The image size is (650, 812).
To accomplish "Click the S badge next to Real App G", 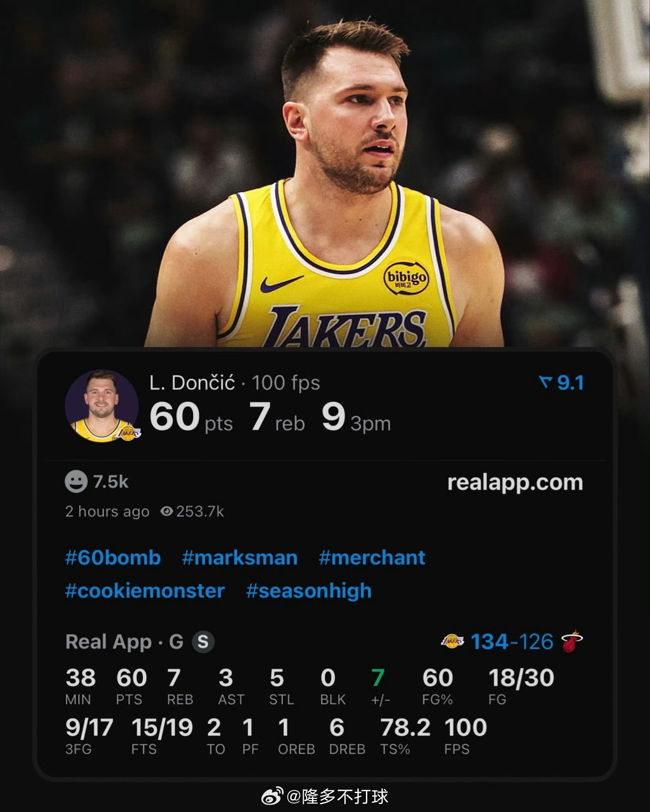I will click(x=203, y=642).
